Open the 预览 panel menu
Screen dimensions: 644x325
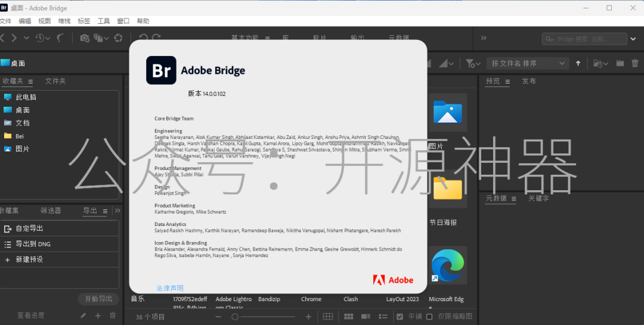click(x=507, y=82)
